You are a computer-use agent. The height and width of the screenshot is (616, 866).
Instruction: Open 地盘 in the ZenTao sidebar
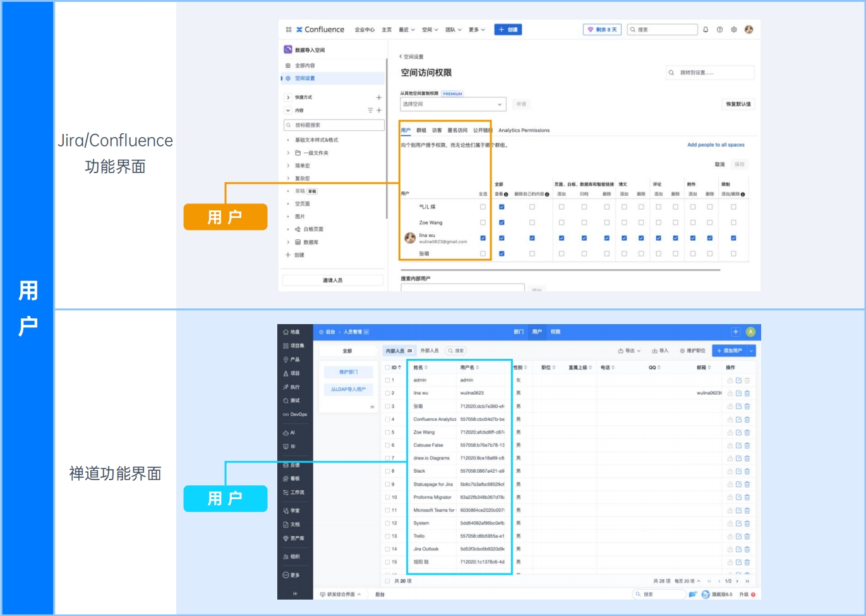tap(292, 332)
